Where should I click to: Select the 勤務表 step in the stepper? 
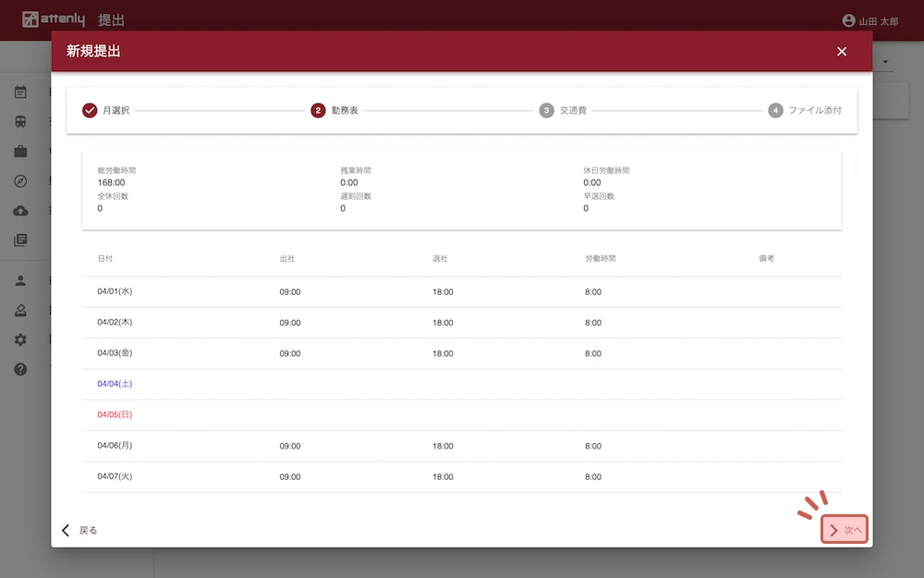pyautogui.click(x=334, y=111)
